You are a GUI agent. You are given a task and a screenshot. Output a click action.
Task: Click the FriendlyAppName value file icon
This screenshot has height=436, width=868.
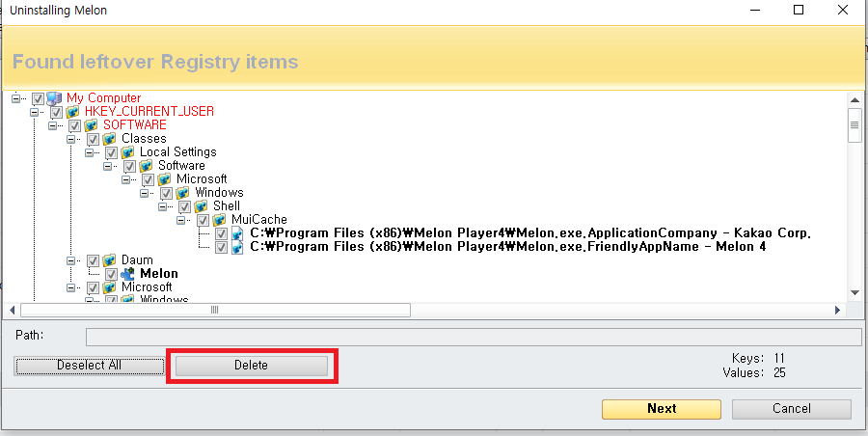pyautogui.click(x=237, y=247)
